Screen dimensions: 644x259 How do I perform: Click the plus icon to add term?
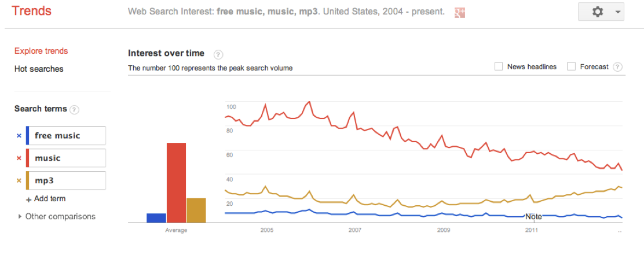pyautogui.click(x=28, y=199)
